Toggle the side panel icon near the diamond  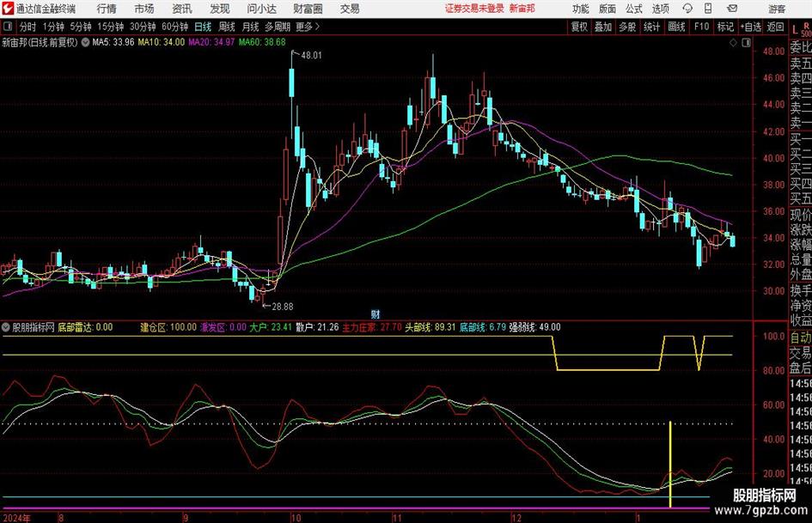click(x=746, y=43)
